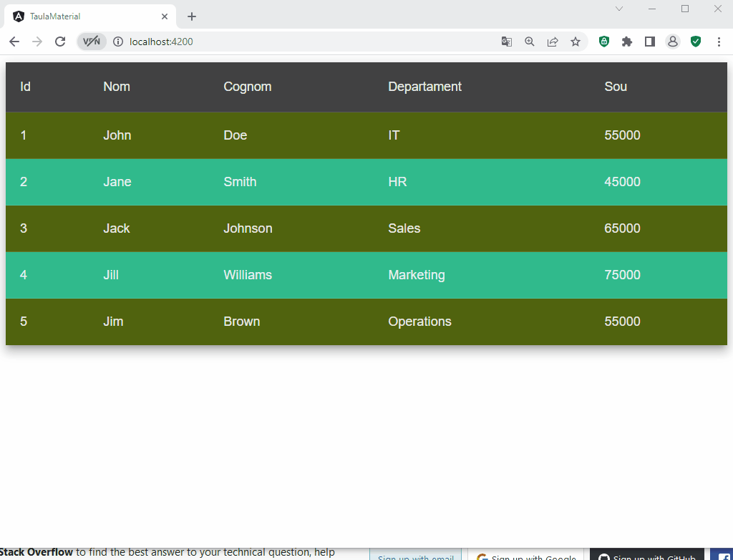Click the Departament column header
The width and height of the screenshot is (733, 560).
[424, 87]
